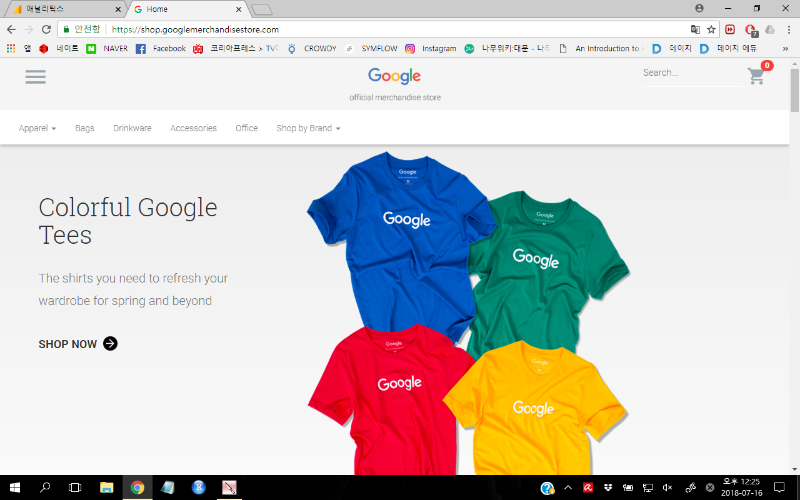The height and width of the screenshot is (500, 800).
Task: Click the Search input field
Action: (x=692, y=73)
